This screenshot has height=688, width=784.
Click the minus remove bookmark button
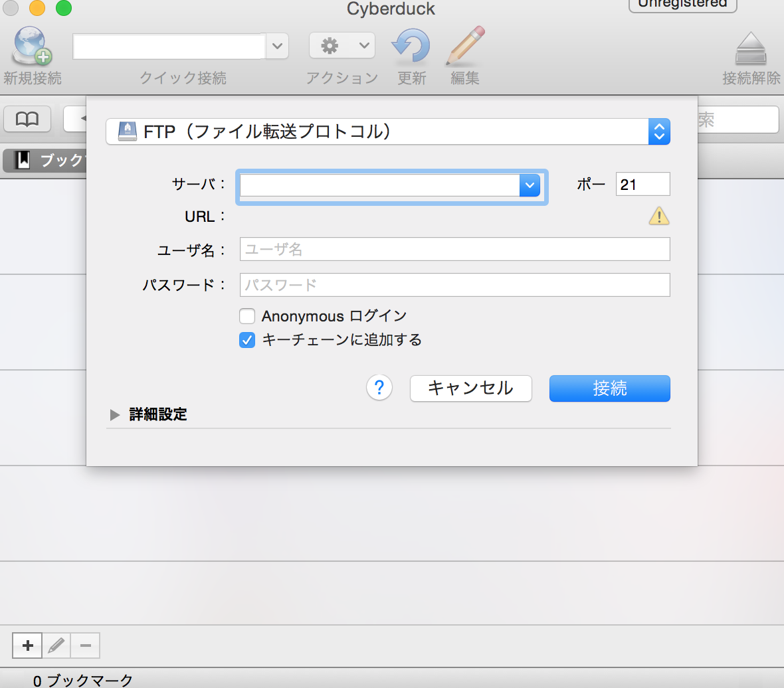(86, 645)
